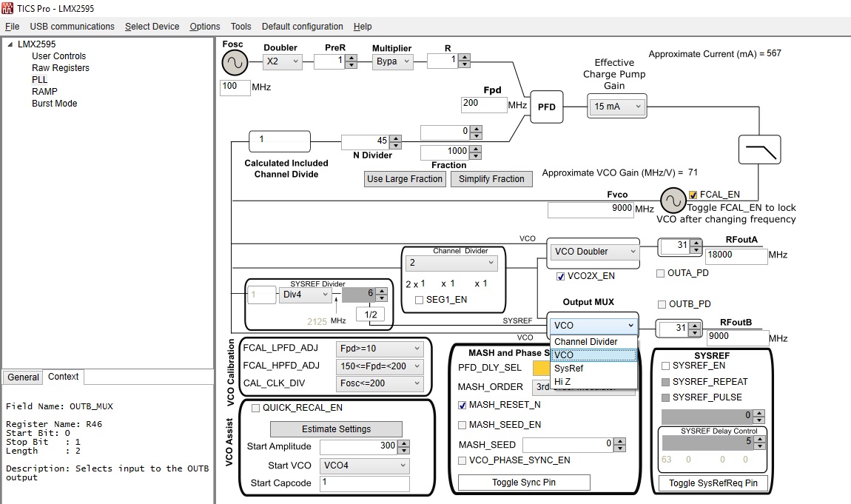
Task: Open USB communications menu
Action: (x=73, y=27)
